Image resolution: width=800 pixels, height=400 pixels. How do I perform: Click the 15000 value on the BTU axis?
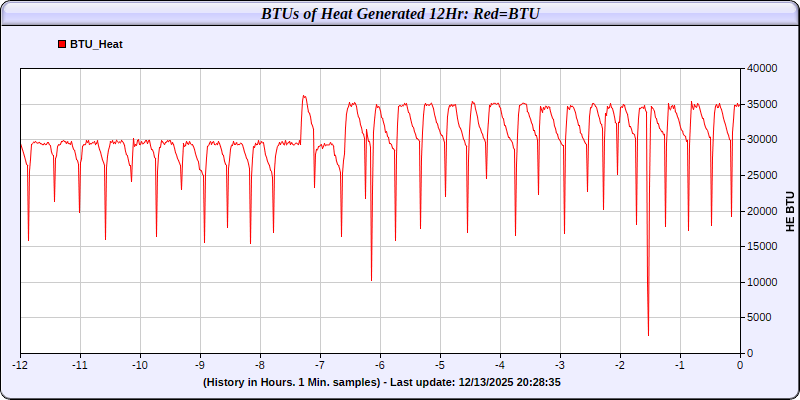[762, 246]
